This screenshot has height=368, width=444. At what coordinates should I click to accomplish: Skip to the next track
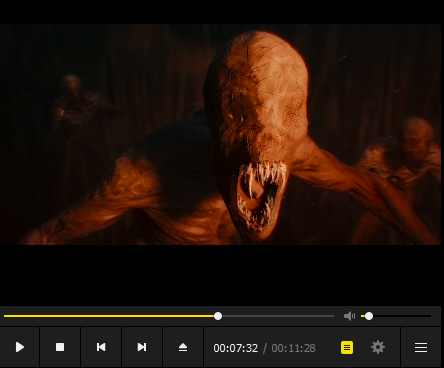click(142, 347)
